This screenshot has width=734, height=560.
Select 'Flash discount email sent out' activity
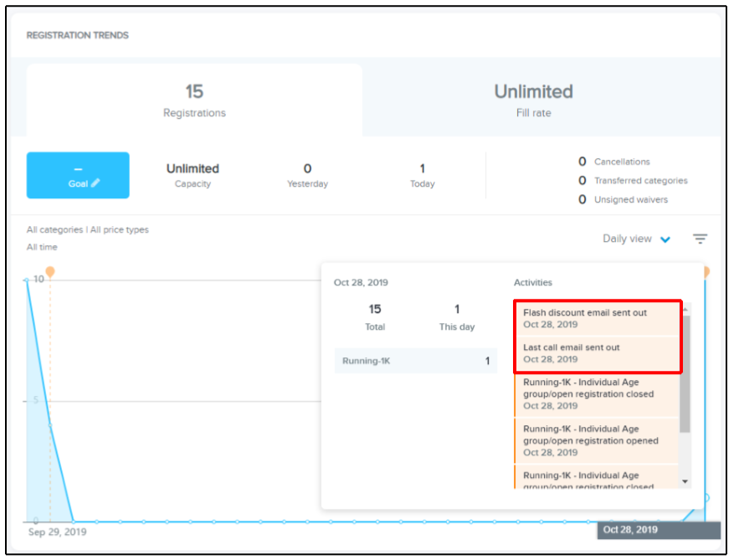pyautogui.click(x=597, y=318)
